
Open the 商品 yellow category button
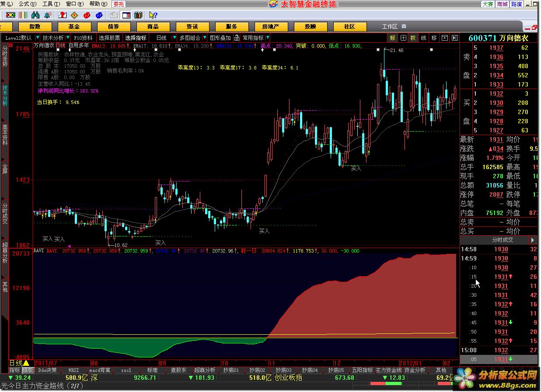153,27
